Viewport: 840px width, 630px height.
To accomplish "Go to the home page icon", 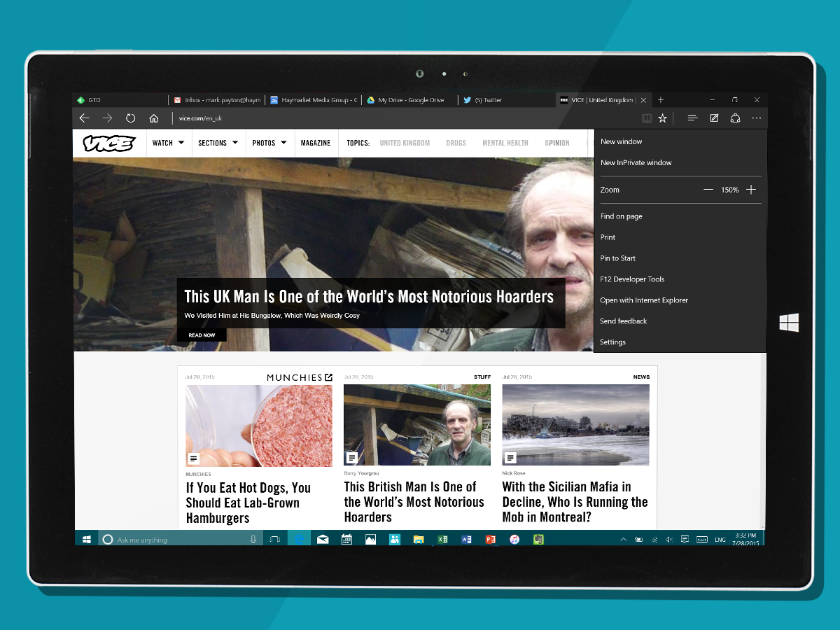I will click(x=154, y=118).
